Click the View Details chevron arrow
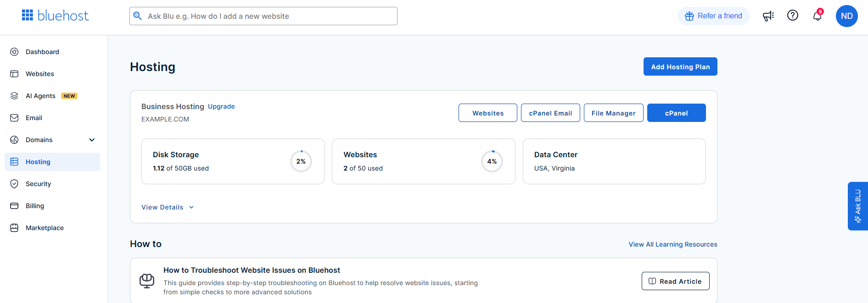Screen dimensions: 868x303 (191, 207)
